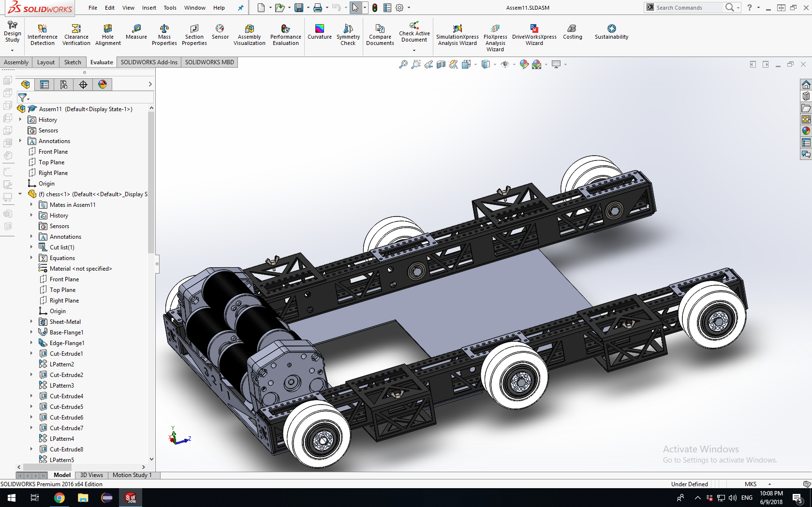The width and height of the screenshot is (812, 507).
Task: Open Mass Properties
Action: pyautogui.click(x=164, y=35)
